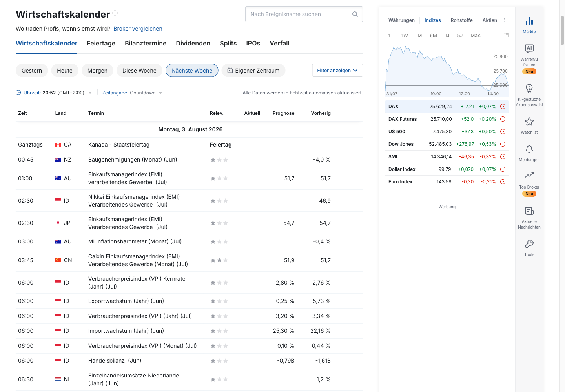Open the Meldungen bell icon
Image resolution: width=565 pixels, height=392 pixels.
coord(529,149)
